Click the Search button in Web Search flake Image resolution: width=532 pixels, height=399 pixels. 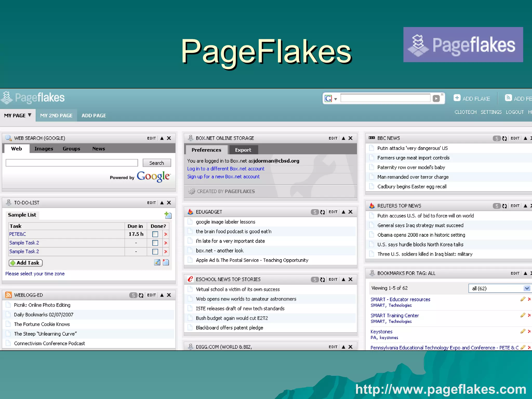[x=157, y=163]
